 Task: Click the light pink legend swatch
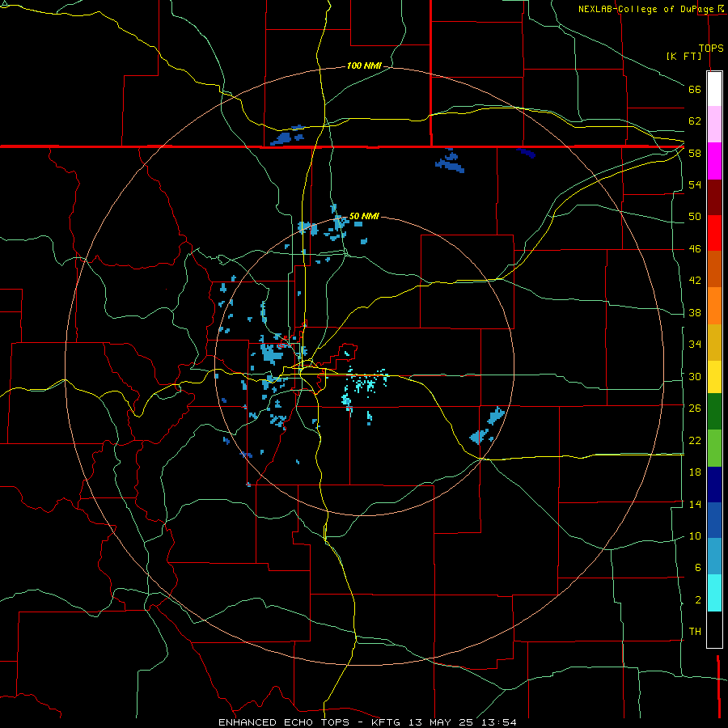[714, 124]
